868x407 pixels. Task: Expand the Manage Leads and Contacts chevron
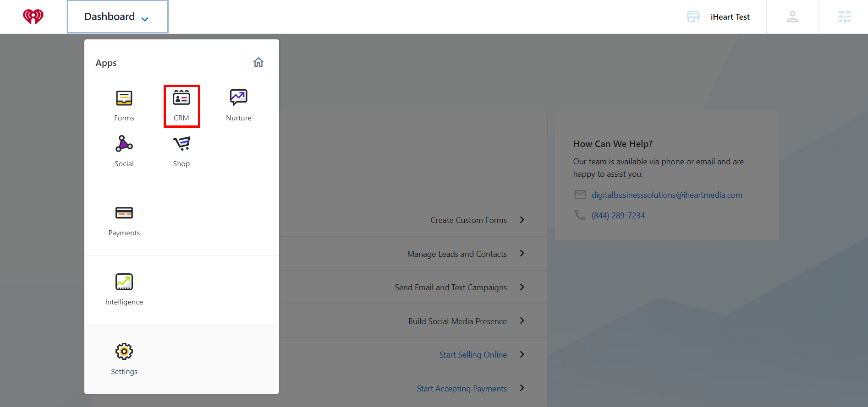(x=522, y=253)
